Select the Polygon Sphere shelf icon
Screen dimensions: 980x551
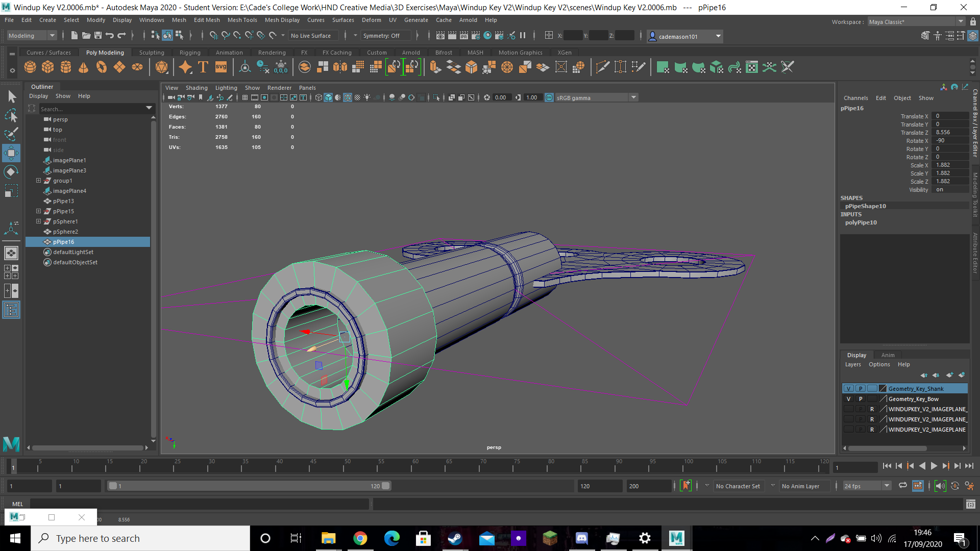[x=30, y=67]
